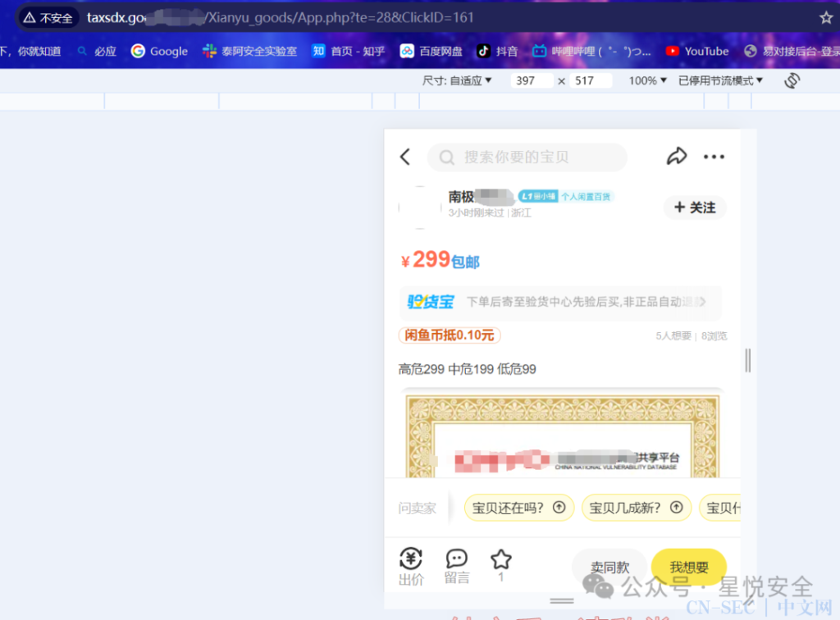This screenshot has width=840, height=620.
Task: Open the 首页 - 知乎 bookmark
Action: pyautogui.click(x=349, y=52)
